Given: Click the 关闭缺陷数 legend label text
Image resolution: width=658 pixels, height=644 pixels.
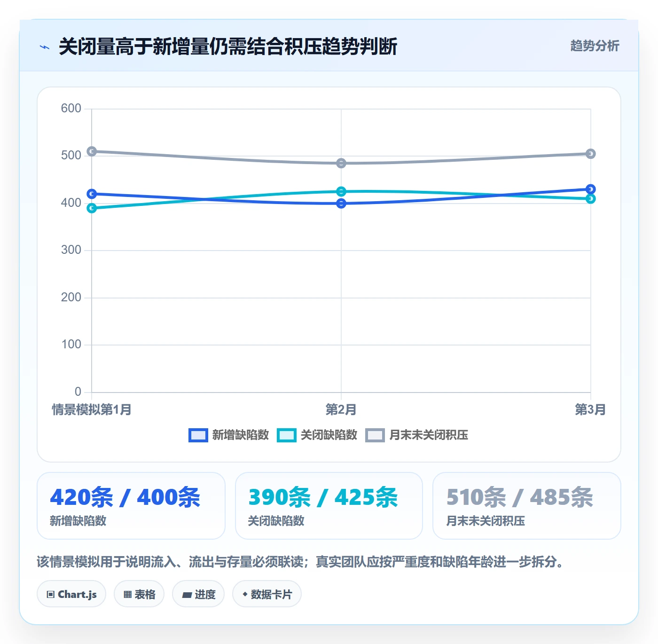Looking at the screenshot, I should (x=329, y=435).
